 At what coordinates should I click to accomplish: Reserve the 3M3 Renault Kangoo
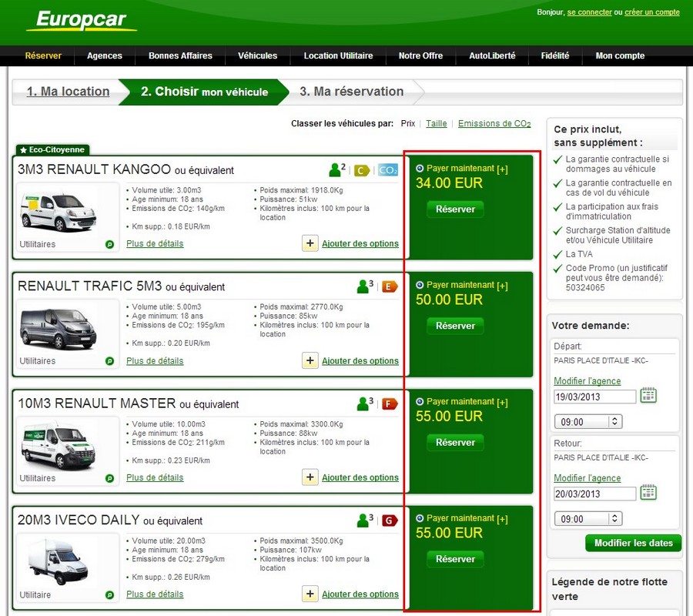coord(455,209)
